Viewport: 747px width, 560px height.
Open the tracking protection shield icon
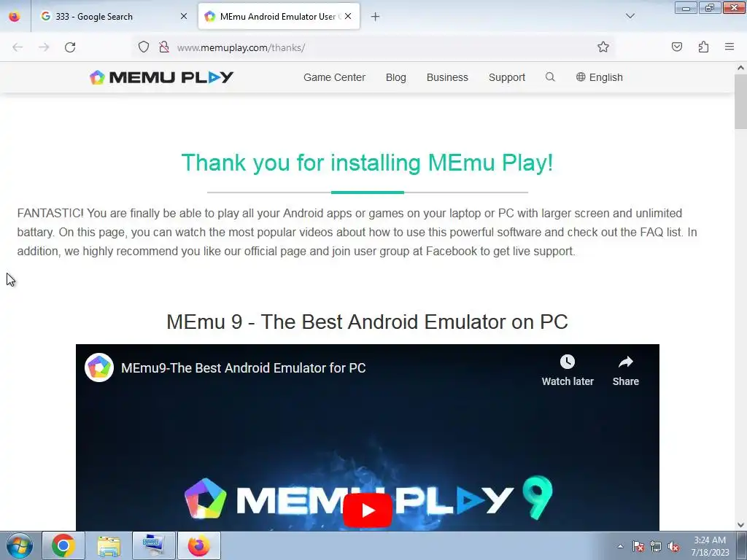coord(144,47)
